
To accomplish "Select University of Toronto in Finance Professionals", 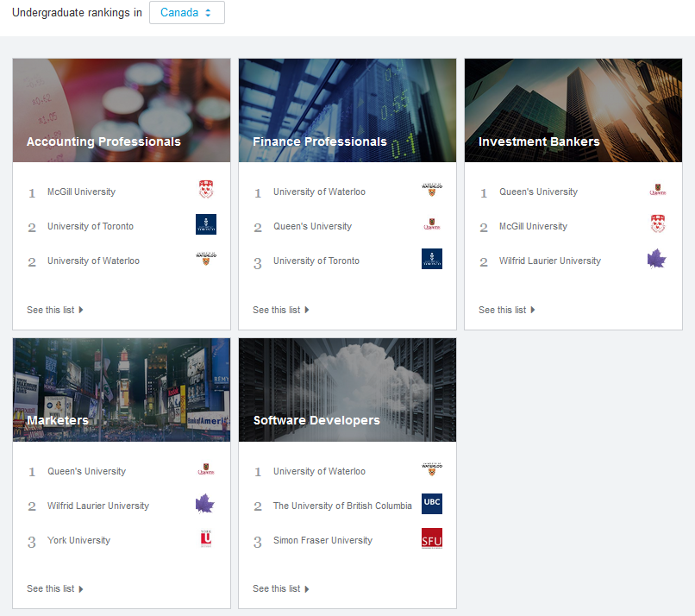I will pyautogui.click(x=316, y=261).
